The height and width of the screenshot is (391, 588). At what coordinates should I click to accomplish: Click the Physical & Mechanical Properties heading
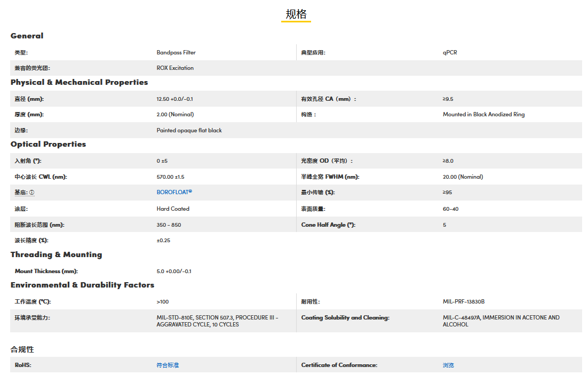click(x=79, y=82)
